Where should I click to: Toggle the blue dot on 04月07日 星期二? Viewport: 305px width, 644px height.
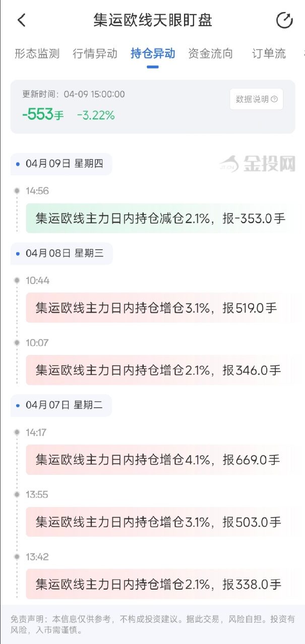[x=17, y=406]
